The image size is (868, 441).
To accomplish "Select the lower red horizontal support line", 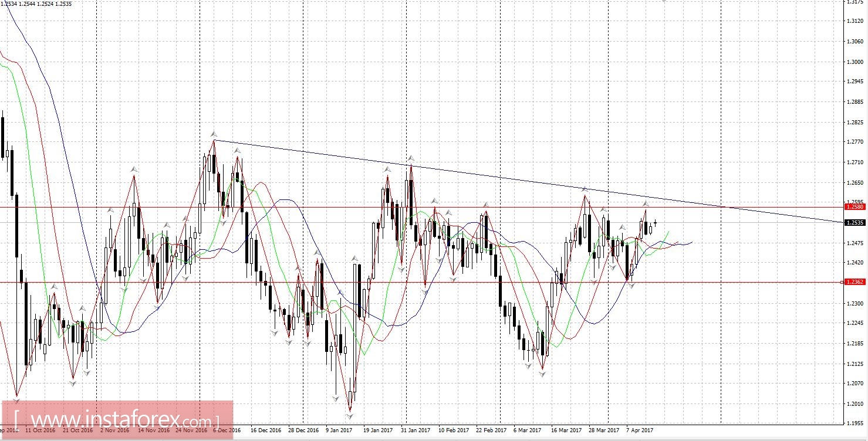I will (x=422, y=282).
